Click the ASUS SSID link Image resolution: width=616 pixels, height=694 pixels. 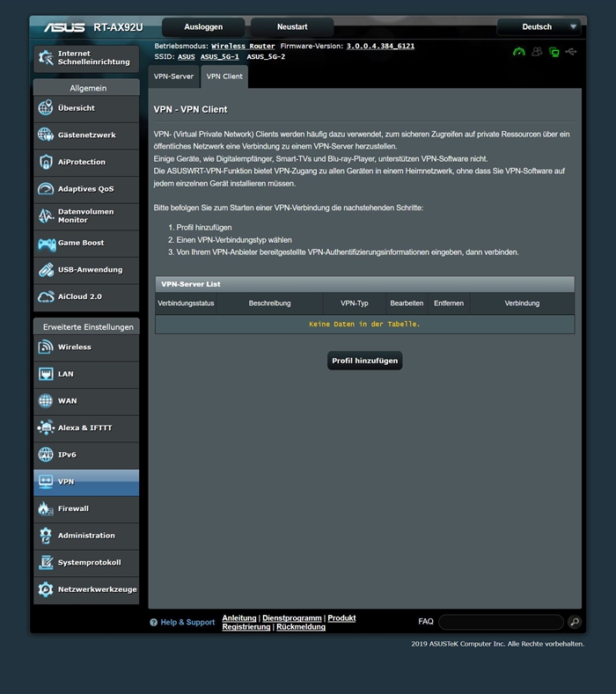(187, 56)
